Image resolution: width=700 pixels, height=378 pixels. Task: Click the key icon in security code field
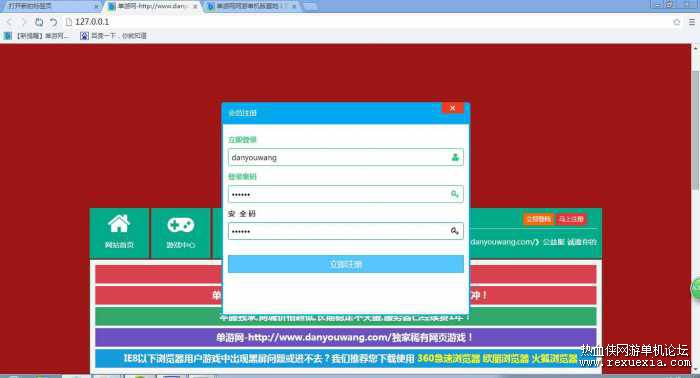[x=454, y=231]
